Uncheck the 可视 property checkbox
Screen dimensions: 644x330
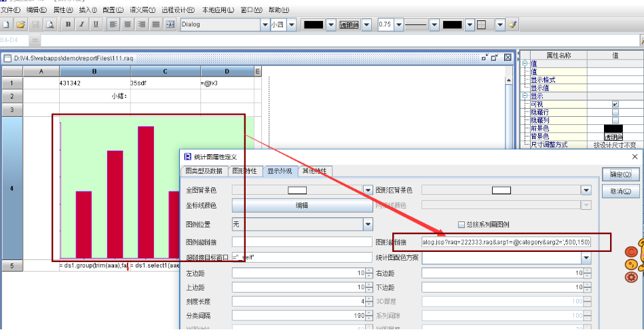pos(615,105)
